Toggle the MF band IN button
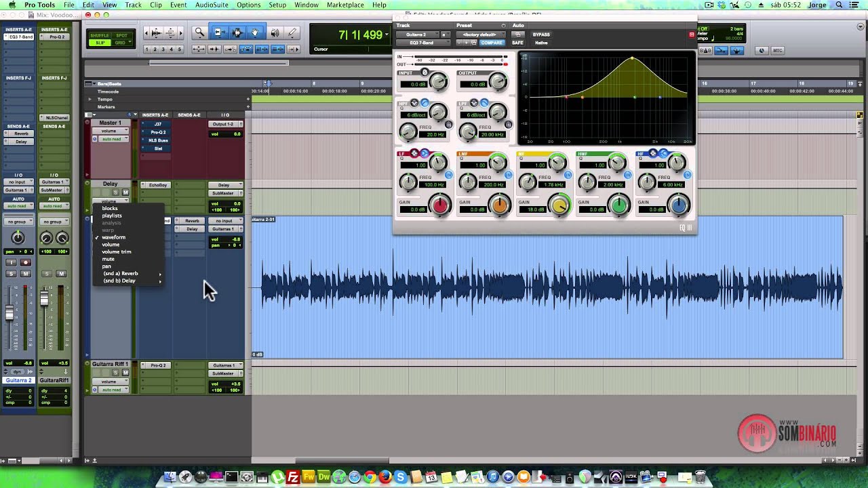Image resolution: width=868 pixels, height=488 pixels. point(568,175)
